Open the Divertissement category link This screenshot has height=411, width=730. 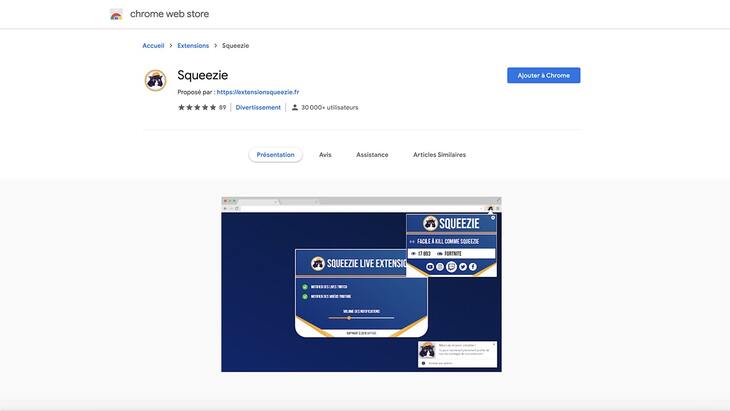pos(258,108)
